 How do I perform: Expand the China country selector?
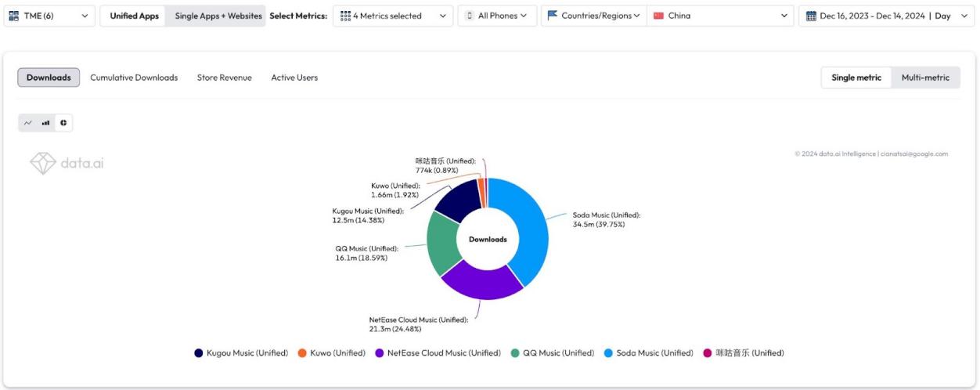(720, 16)
